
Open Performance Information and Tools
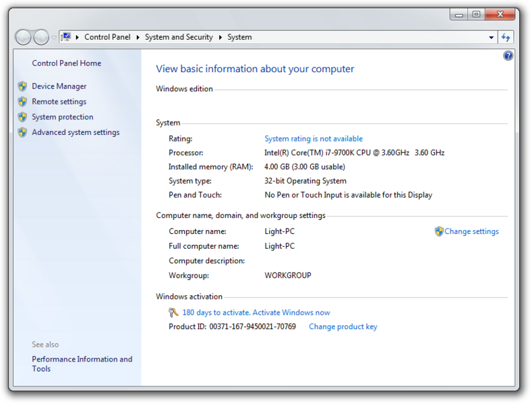coord(82,364)
